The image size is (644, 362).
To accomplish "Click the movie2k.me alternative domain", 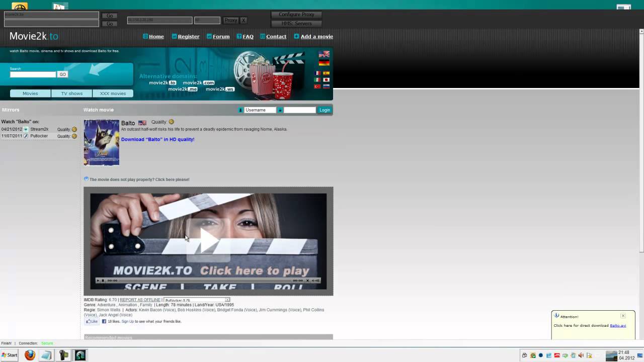I will (x=183, y=89).
